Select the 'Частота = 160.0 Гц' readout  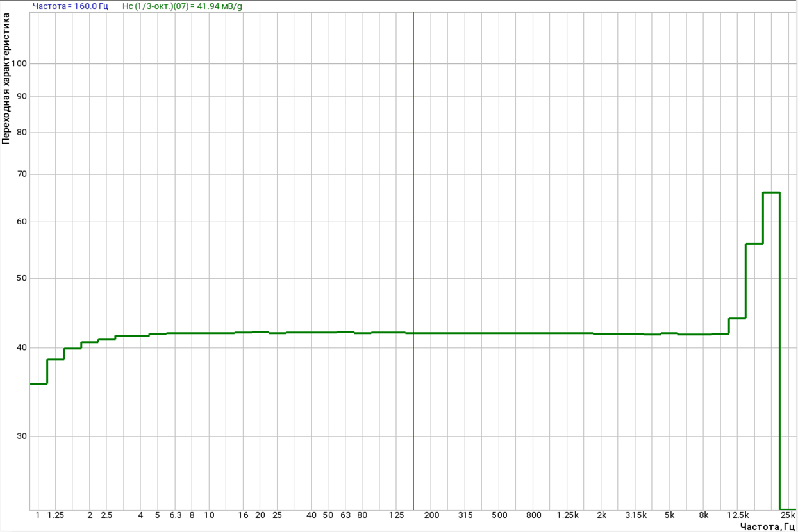point(71,6)
